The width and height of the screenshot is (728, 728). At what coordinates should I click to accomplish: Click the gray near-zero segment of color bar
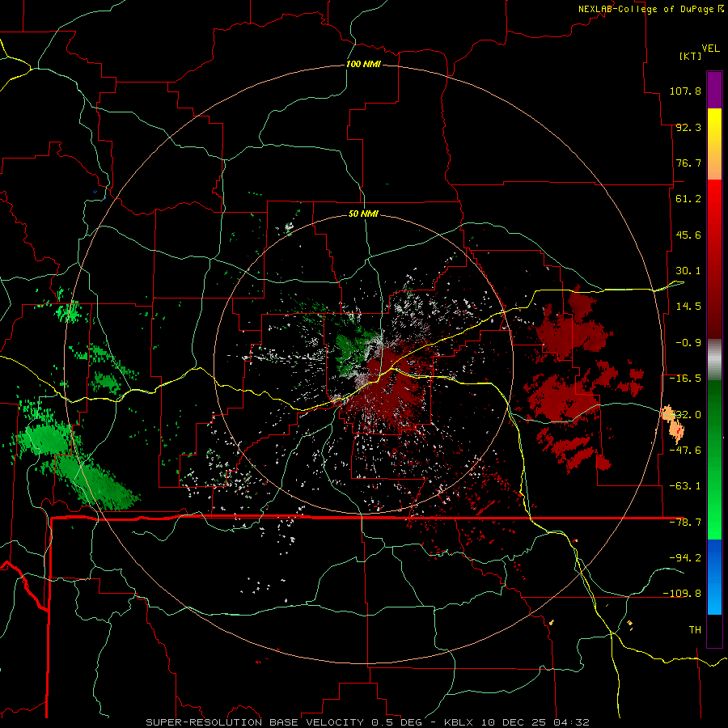tap(714, 360)
